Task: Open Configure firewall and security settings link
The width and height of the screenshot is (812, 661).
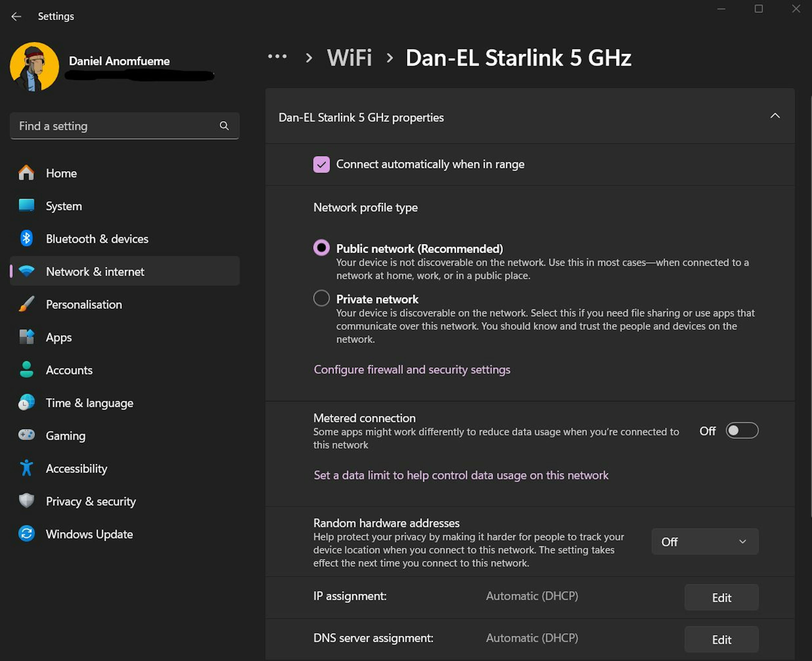Action: pyautogui.click(x=411, y=370)
